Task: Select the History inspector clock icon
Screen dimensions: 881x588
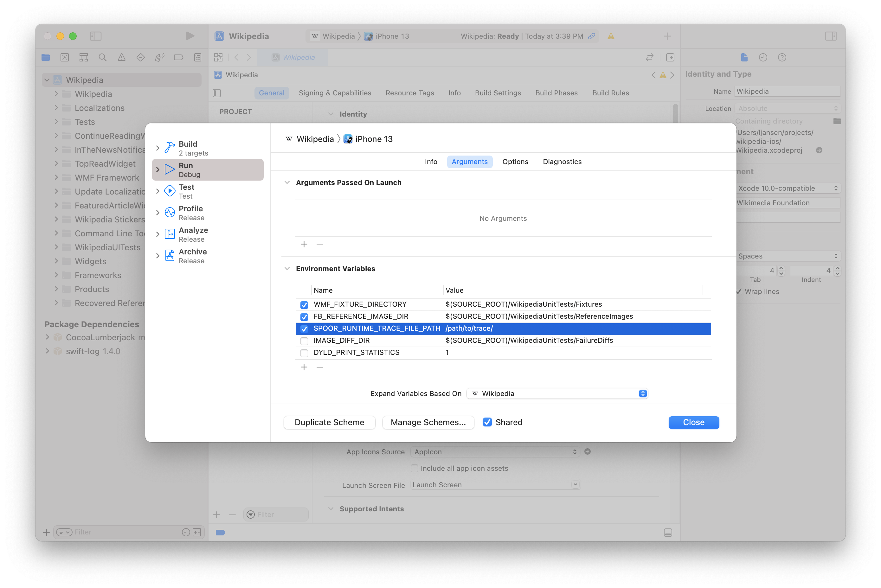Action: coord(763,57)
